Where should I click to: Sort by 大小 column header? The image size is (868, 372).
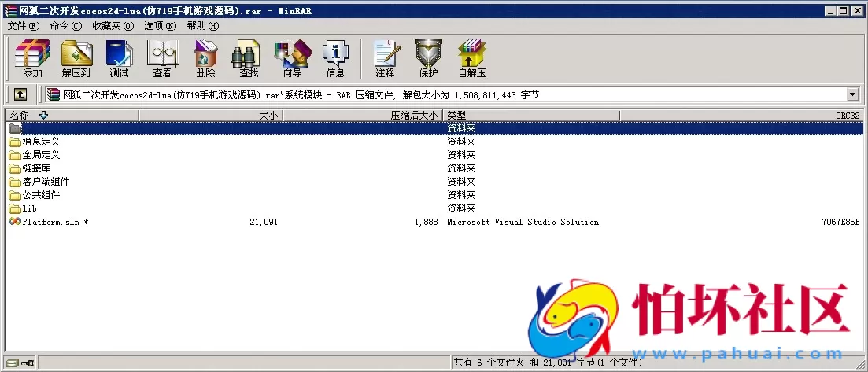pyautogui.click(x=211, y=115)
